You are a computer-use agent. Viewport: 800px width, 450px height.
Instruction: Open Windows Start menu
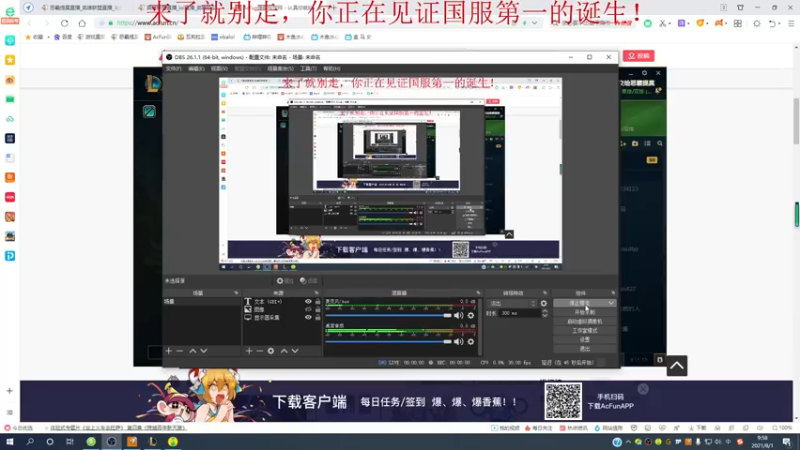(x=10, y=442)
